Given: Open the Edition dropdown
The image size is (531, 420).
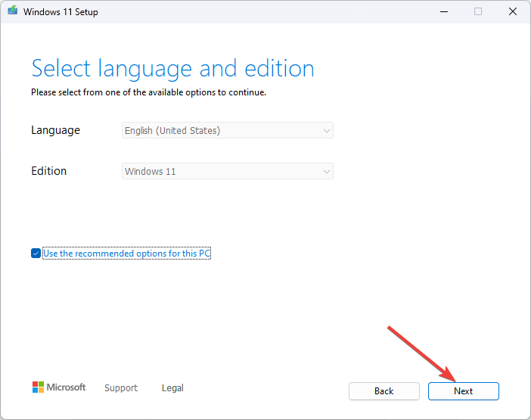Looking at the screenshot, I should [228, 171].
